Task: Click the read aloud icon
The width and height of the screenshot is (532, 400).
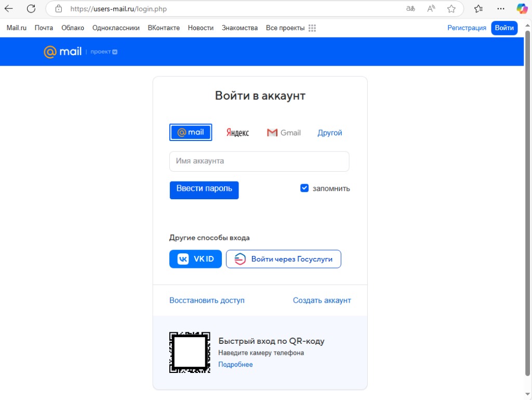Action: pos(431,9)
